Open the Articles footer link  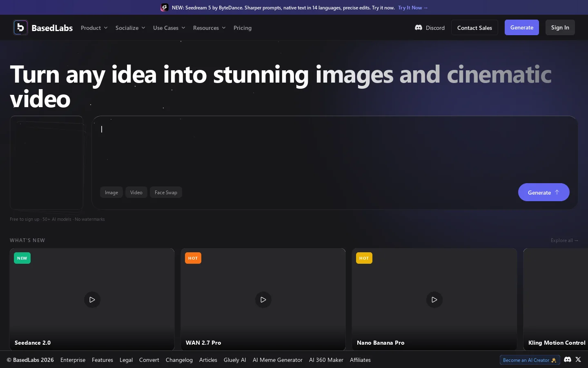click(x=208, y=360)
